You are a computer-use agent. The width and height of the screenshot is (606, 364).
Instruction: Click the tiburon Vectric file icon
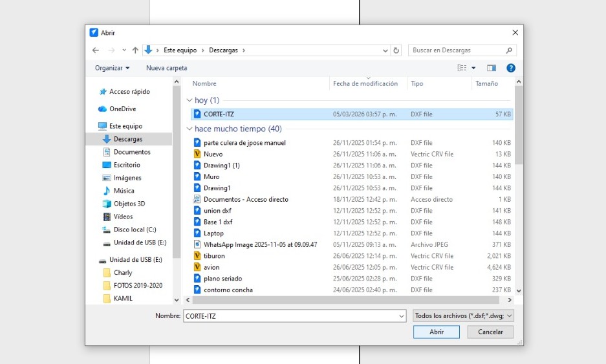(197, 256)
